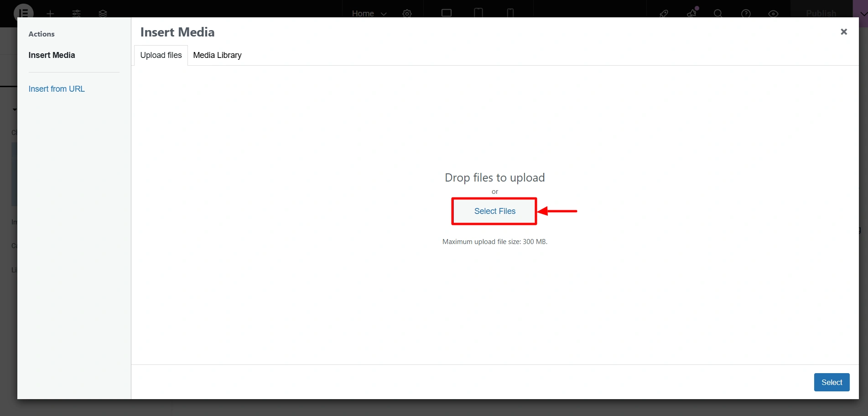
Task: Click the blue Select button
Action: [x=832, y=382]
